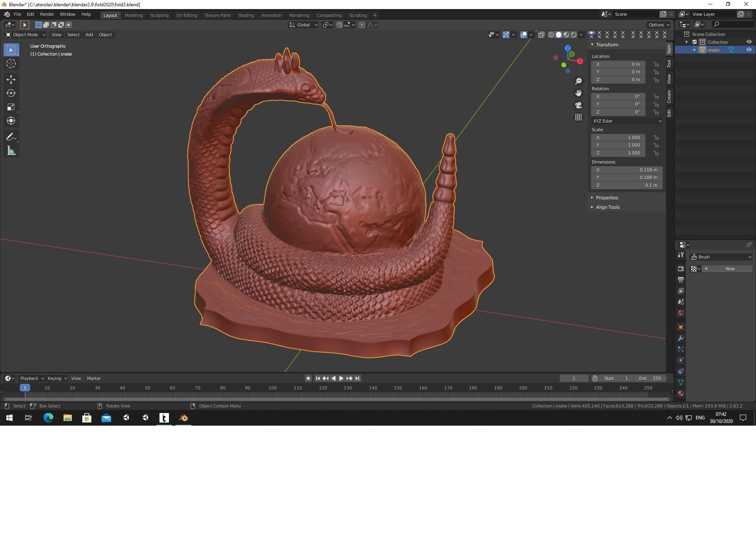Toggle auto keying record button
This screenshot has height=536, width=756.
click(x=308, y=378)
